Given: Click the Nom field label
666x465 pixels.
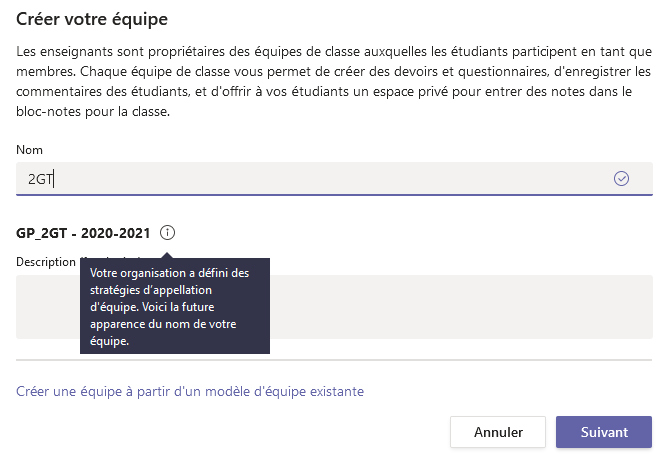Looking at the screenshot, I should click(x=29, y=150).
